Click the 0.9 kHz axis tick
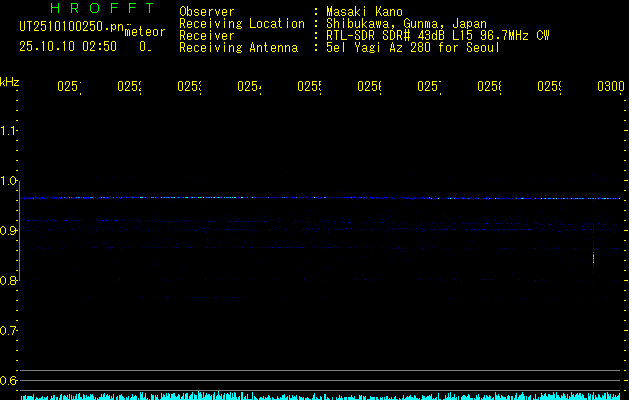Image resolution: width=629 pixels, height=400 pixels. tap(10, 231)
